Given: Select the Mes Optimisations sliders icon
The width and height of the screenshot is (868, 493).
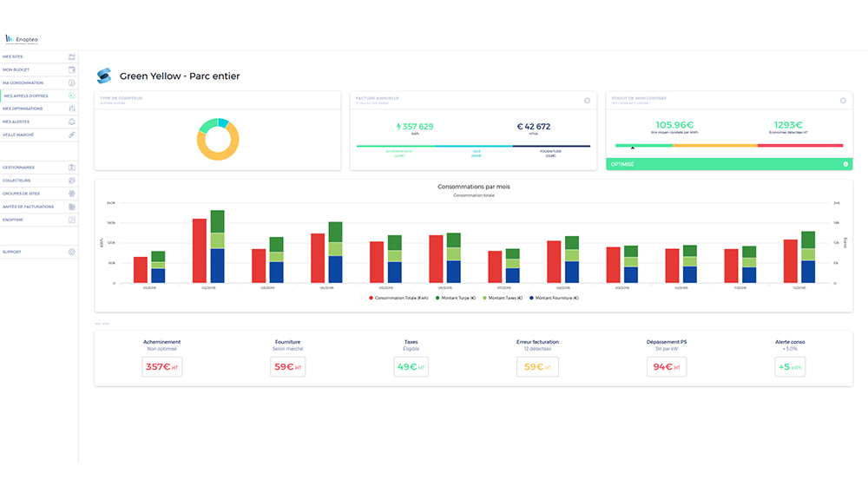Looking at the screenshot, I should click(72, 108).
